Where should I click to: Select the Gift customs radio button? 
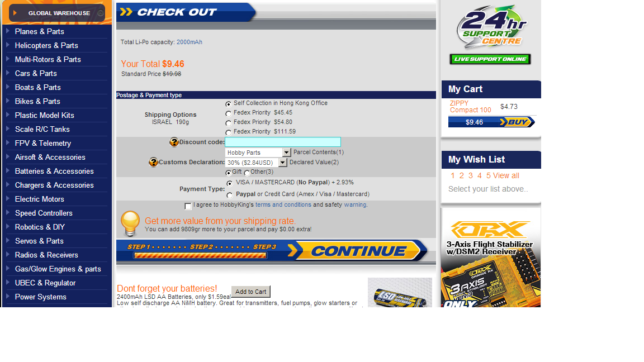[x=228, y=173]
